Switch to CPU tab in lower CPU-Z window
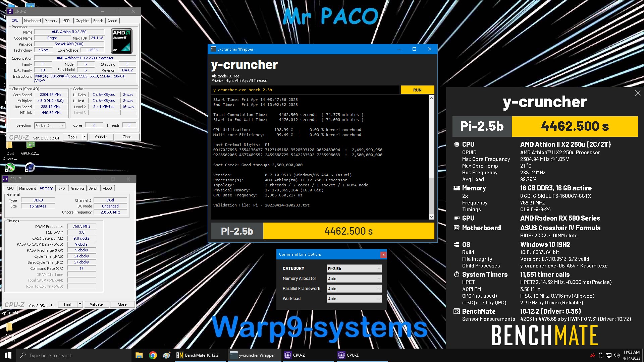 coord(10,188)
